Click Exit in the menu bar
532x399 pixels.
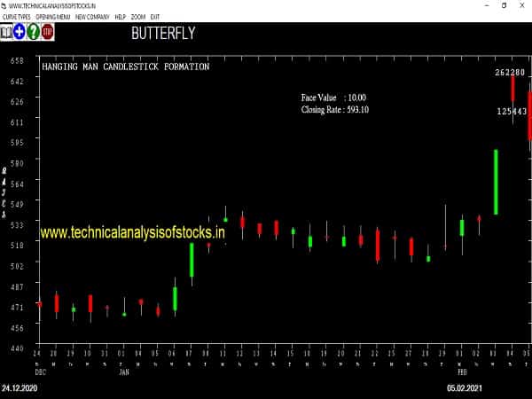point(155,17)
